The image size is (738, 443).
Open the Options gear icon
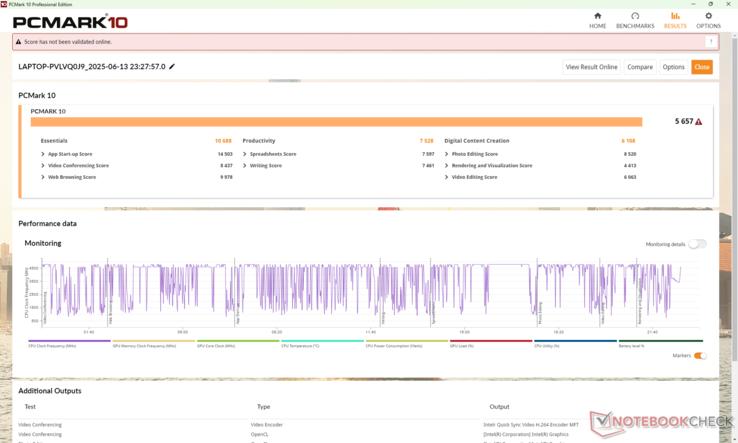[708, 16]
